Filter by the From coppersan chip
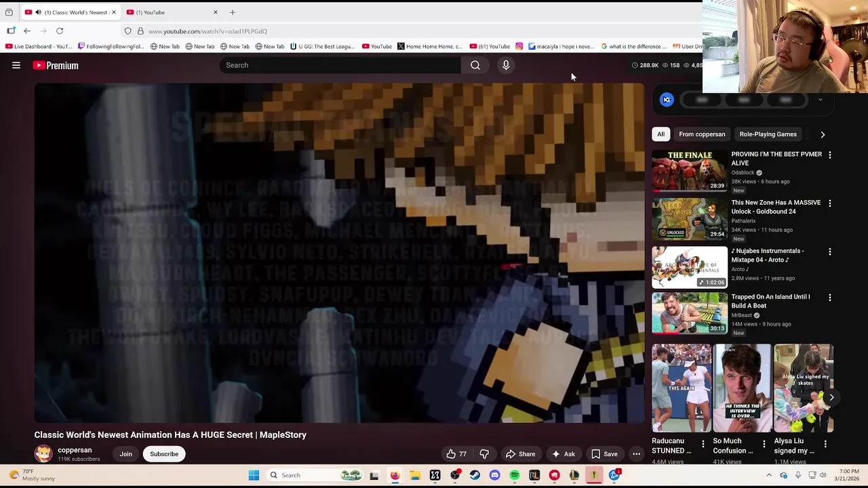The width and height of the screenshot is (868, 488). click(702, 134)
